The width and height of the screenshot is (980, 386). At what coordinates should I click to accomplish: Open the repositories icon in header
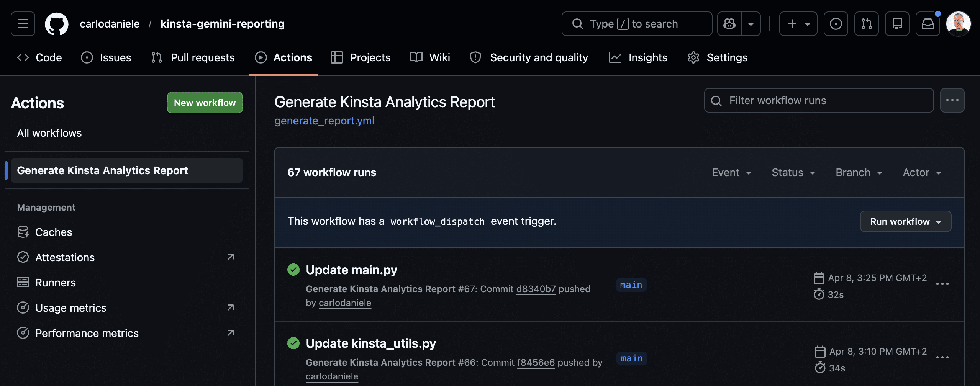(x=897, y=24)
